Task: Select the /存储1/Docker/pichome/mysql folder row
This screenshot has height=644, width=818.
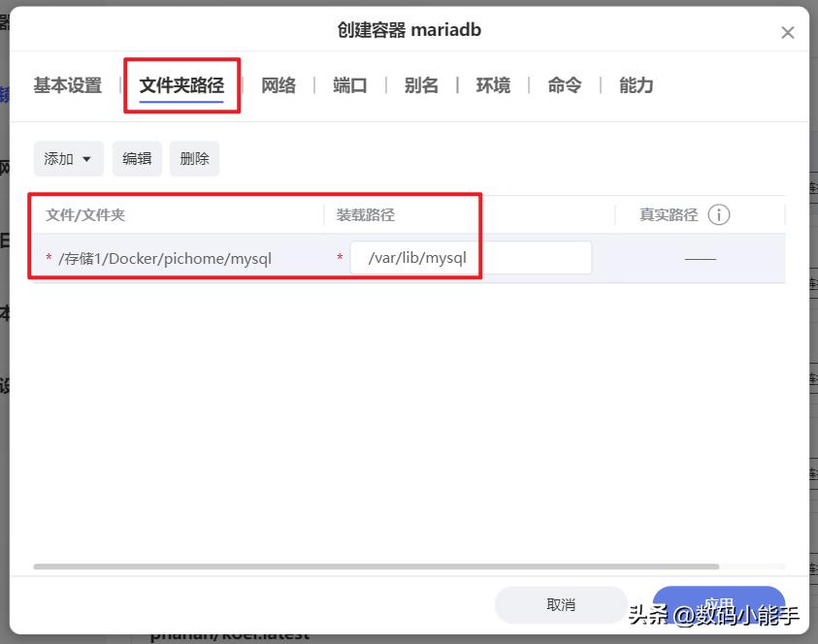Action: pyautogui.click(x=409, y=258)
